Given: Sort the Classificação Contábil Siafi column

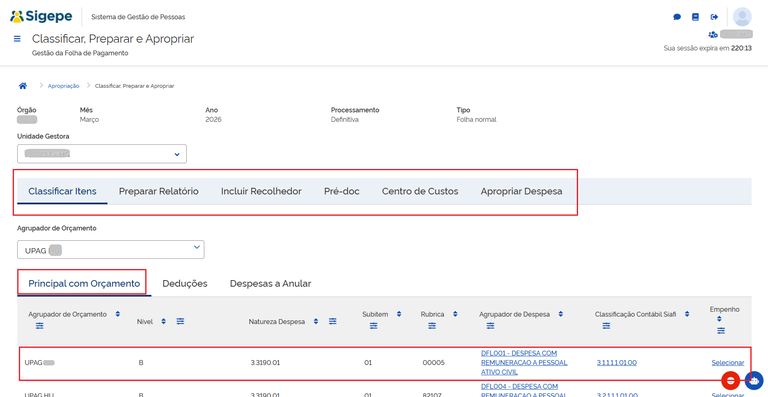Looking at the screenshot, I should (x=687, y=314).
